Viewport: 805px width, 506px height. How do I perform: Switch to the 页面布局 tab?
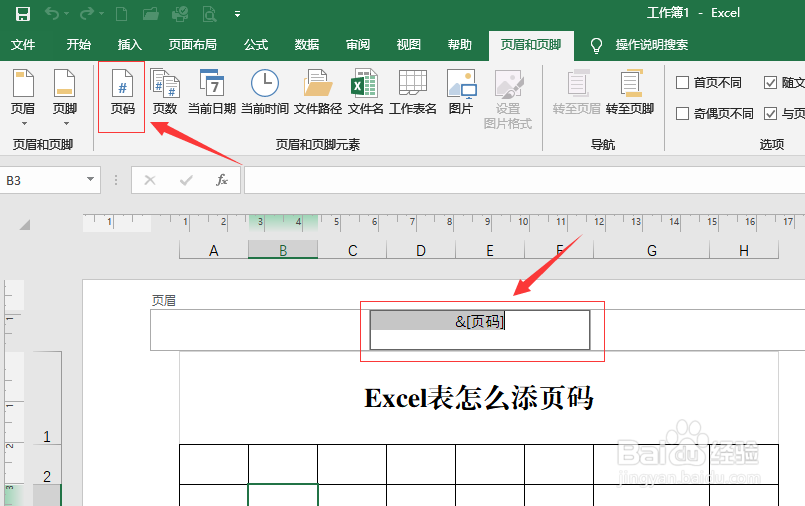click(193, 45)
